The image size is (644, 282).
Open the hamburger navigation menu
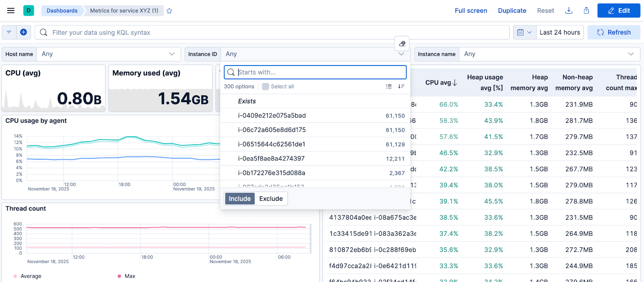point(11,10)
